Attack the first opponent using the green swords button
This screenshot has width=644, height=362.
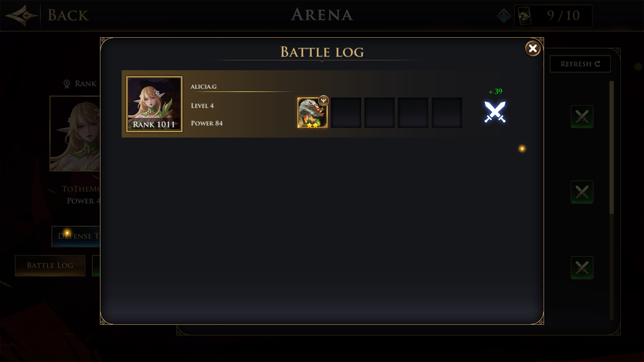pyautogui.click(x=582, y=116)
